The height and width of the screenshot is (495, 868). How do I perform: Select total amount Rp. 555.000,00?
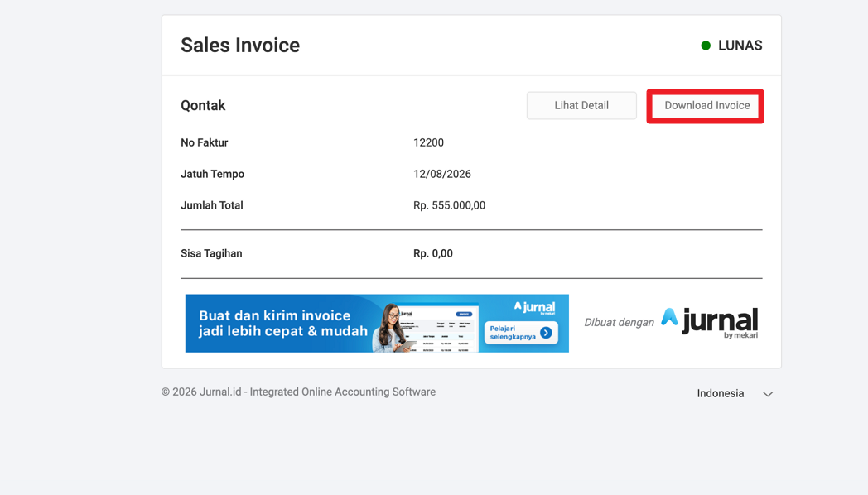450,206
